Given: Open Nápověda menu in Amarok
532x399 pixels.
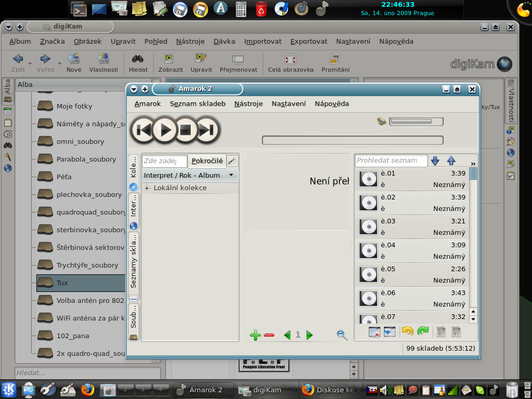Looking at the screenshot, I should (332, 104).
